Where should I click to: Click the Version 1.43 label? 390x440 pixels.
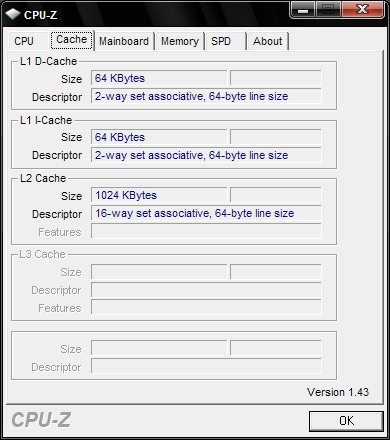[x=338, y=392]
